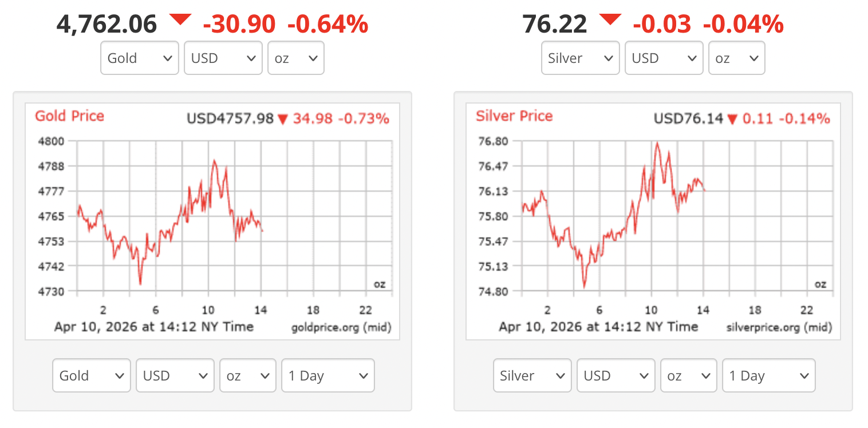Expand the oz unit dropdown under the gold headline price
Image resolution: width=868 pixels, height=428 pixels.
tap(295, 58)
